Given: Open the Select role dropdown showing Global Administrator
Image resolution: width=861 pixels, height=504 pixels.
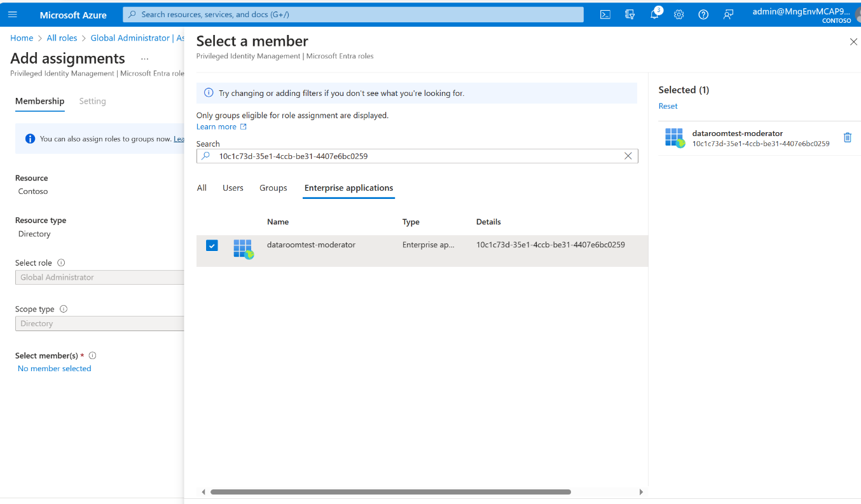Looking at the screenshot, I should tap(100, 277).
